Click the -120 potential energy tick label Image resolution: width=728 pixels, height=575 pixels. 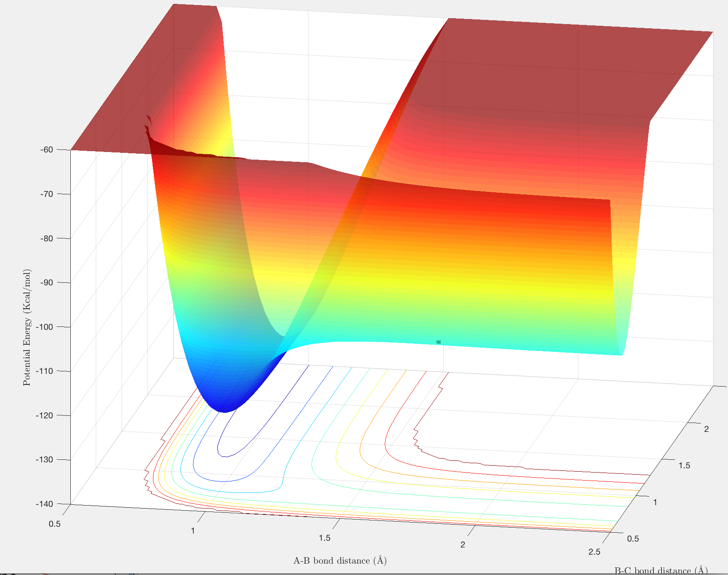[x=45, y=415]
